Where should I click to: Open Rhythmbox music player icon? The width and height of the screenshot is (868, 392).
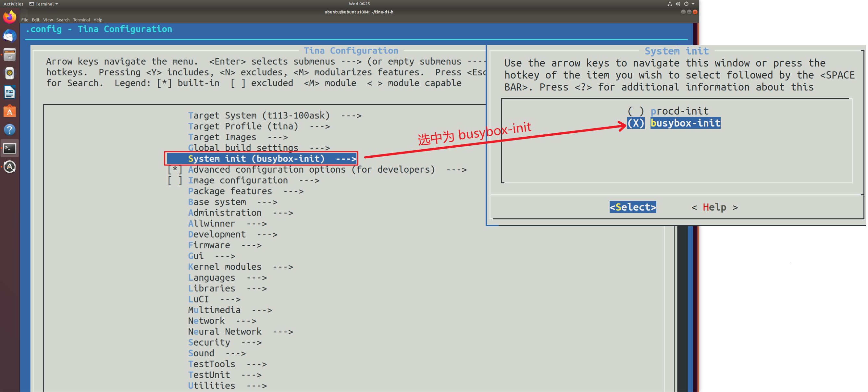point(9,73)
